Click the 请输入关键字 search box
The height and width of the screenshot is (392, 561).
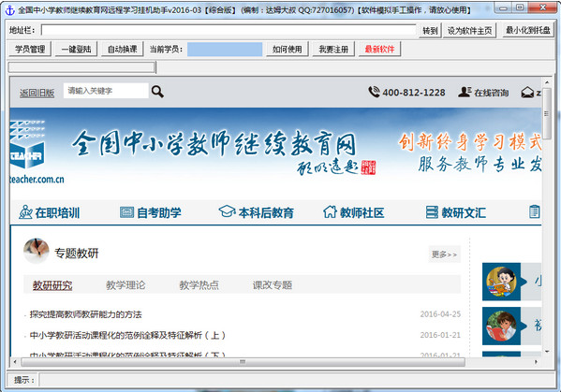[x=106, y=91]
